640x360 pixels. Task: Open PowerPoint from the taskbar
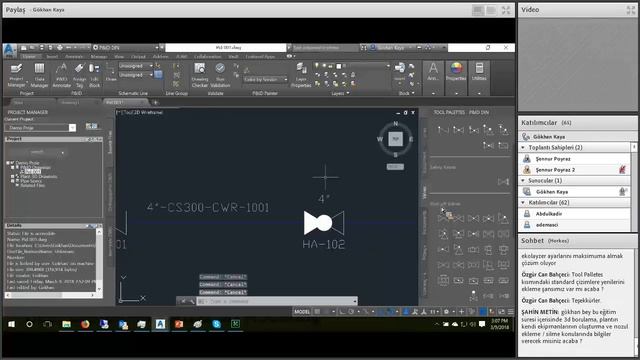(179, 324)
